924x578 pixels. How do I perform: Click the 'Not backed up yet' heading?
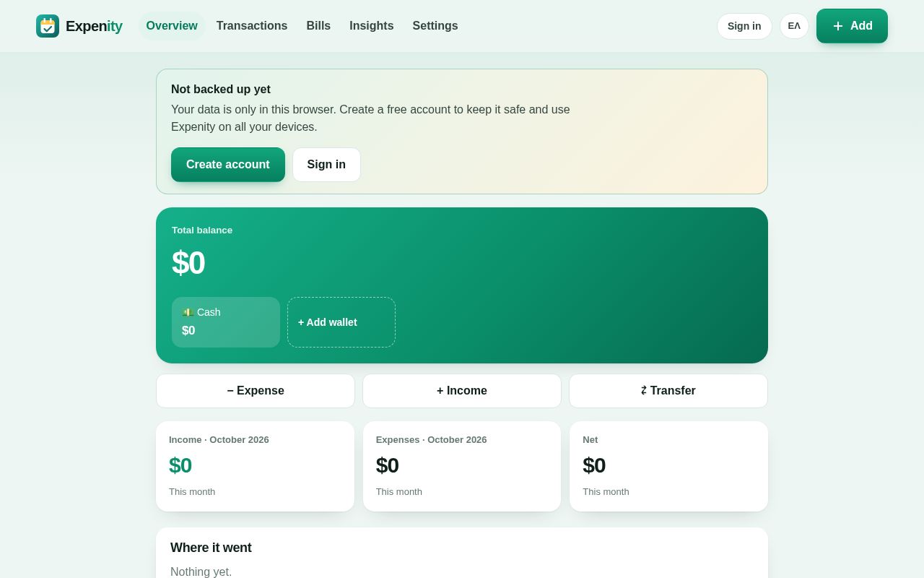point(221,90)
